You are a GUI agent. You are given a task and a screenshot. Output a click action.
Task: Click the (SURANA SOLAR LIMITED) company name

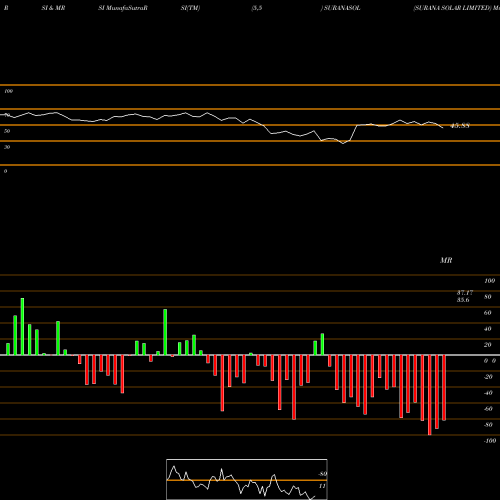(453, 8)
